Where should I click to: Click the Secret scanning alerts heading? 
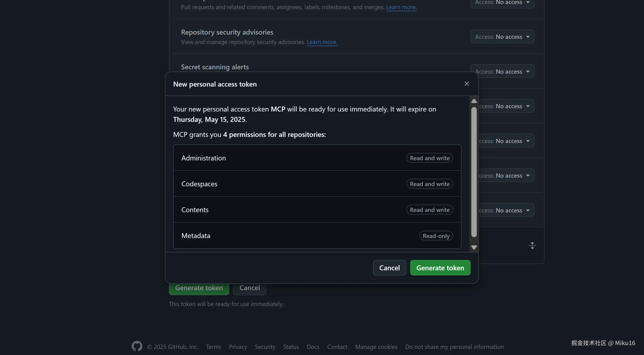tap(215, 67)
